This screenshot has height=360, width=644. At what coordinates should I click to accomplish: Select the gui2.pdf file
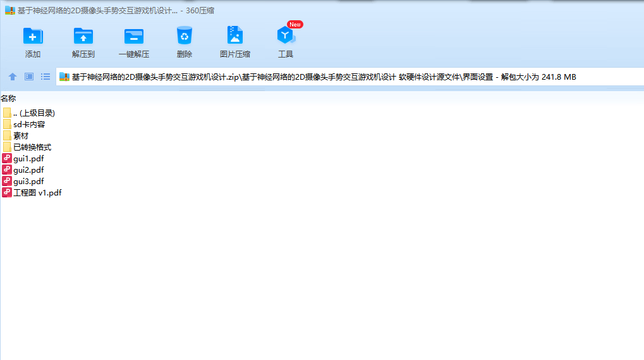[23, 170]
